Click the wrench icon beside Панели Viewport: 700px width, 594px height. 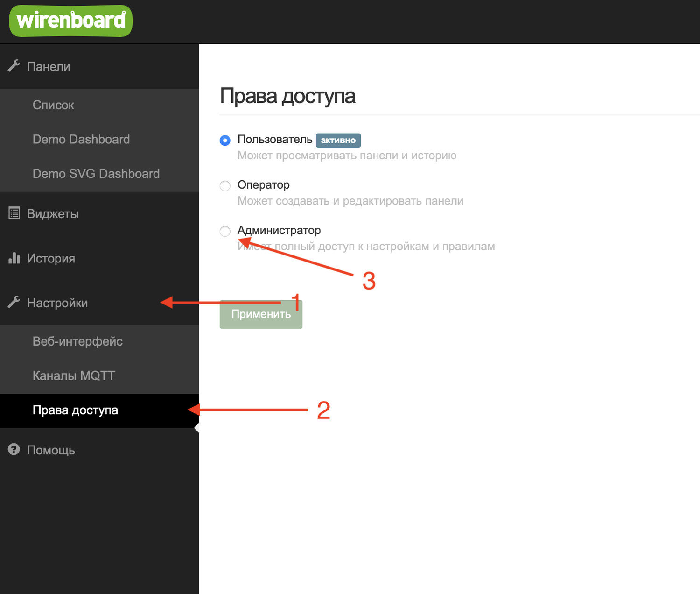point(14,66)
